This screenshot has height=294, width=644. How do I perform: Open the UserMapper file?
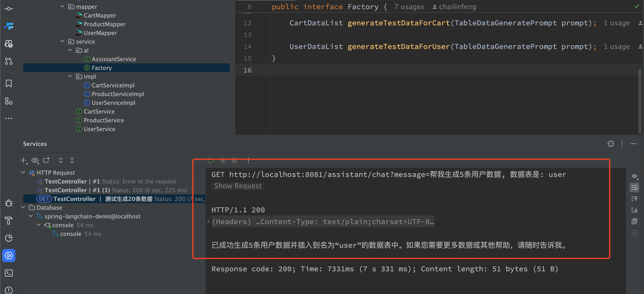100,33
